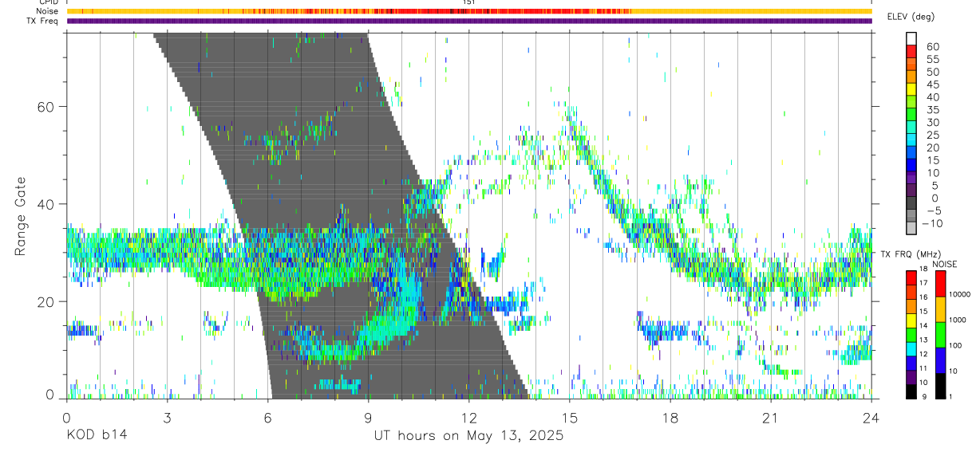Viewport: 980px width, 452px height.
Task: Click the '10000' label on the NOISE colorbar
Action: coord(959,294)
